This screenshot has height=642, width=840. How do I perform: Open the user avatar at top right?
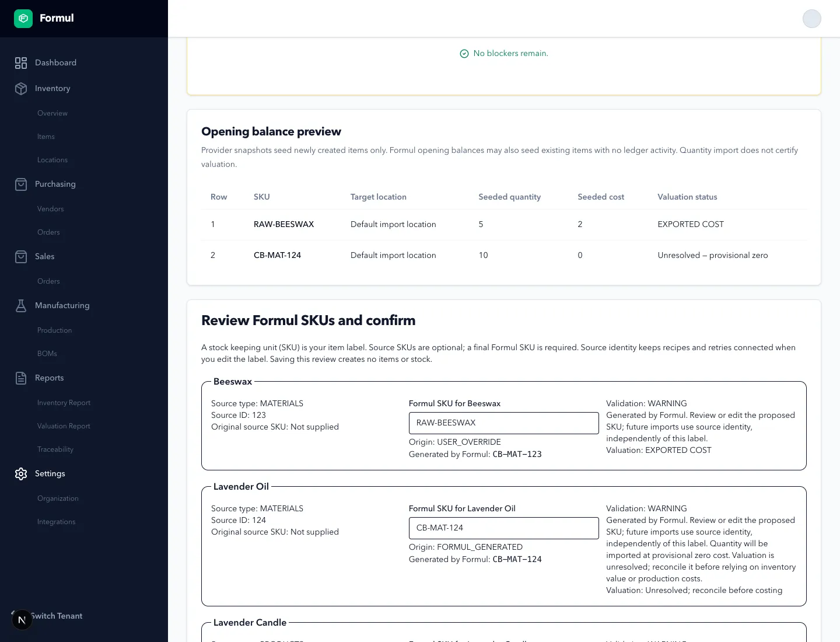pos(812,19)
